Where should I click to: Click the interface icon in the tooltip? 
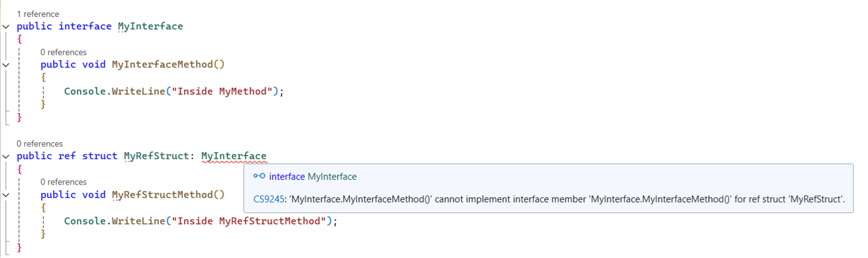(259, 176)
